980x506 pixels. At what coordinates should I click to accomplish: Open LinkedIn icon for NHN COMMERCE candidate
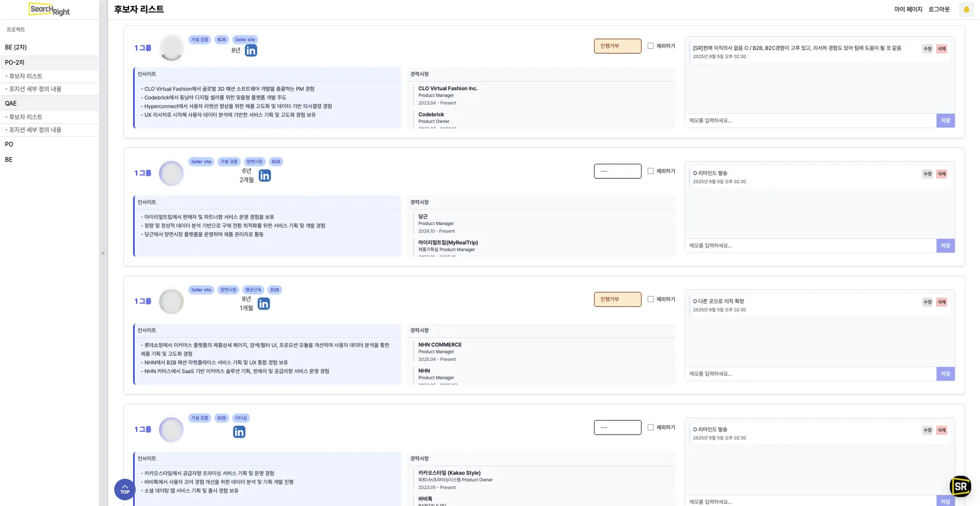coord(263,304)
